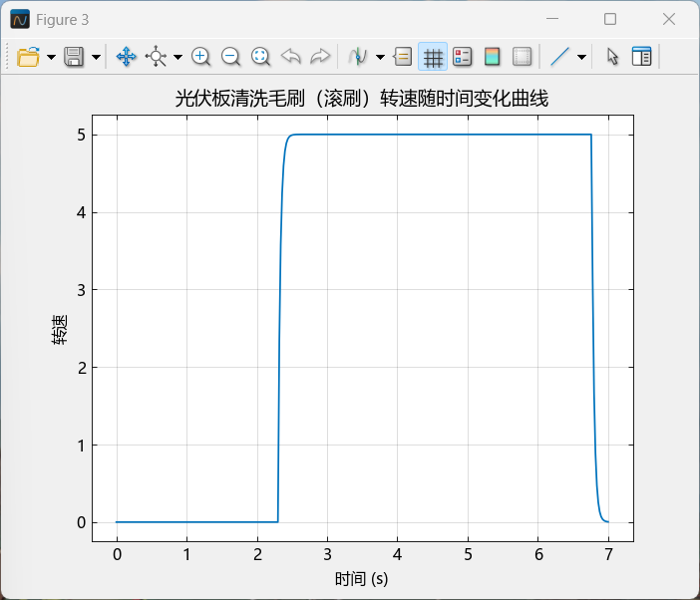Close the Figure 3 window
The width and height of the screenshot is (700, 600).
[x=669, y=19]
